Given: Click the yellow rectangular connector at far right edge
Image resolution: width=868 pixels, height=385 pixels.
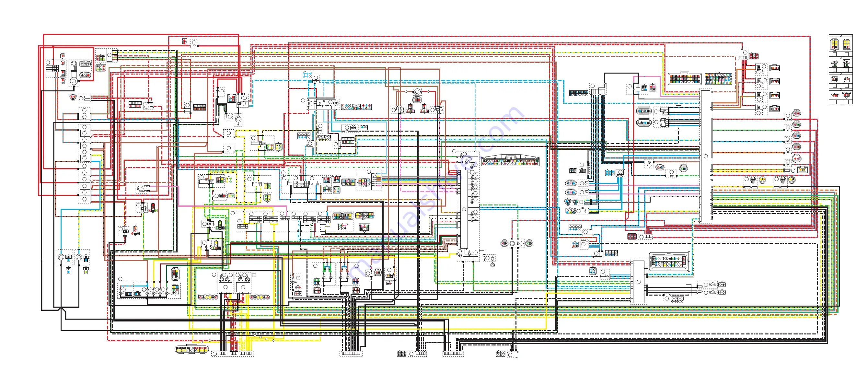Looking at the screenshot, I should [x=802, y=169].
